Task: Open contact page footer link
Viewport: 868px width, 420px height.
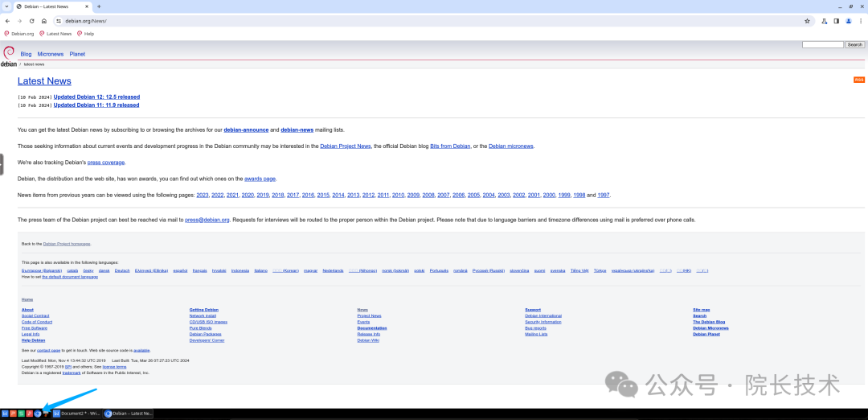Action: 47,351
